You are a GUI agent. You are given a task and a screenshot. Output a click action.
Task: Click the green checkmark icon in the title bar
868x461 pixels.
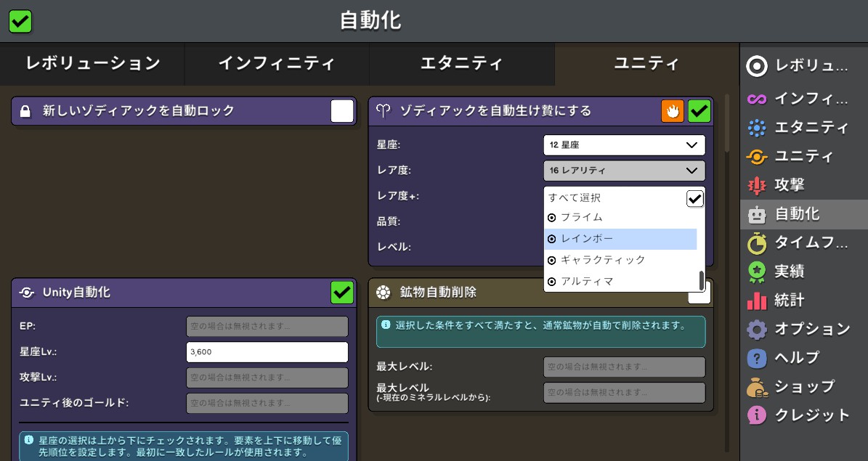(x=20, y=22)
